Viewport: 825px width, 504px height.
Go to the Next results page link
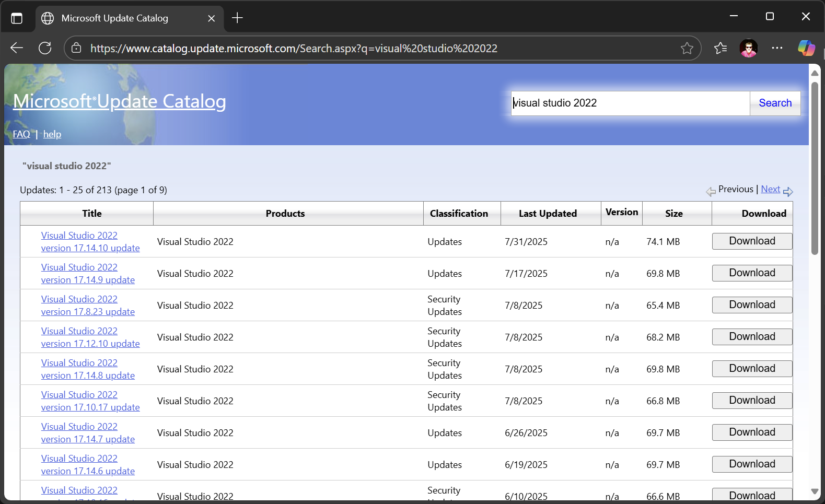[770, 189]
